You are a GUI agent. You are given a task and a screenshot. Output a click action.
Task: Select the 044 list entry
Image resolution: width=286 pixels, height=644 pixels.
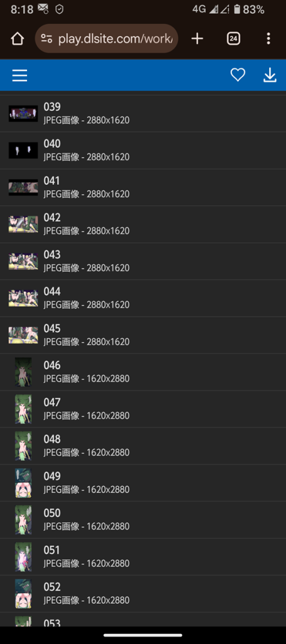(143, 298)
